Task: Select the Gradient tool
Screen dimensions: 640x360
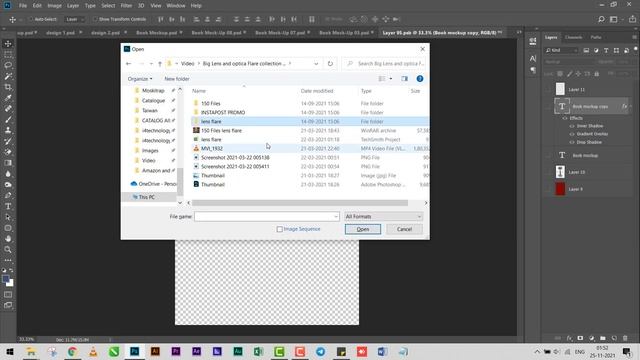Action: click(8, 163)
